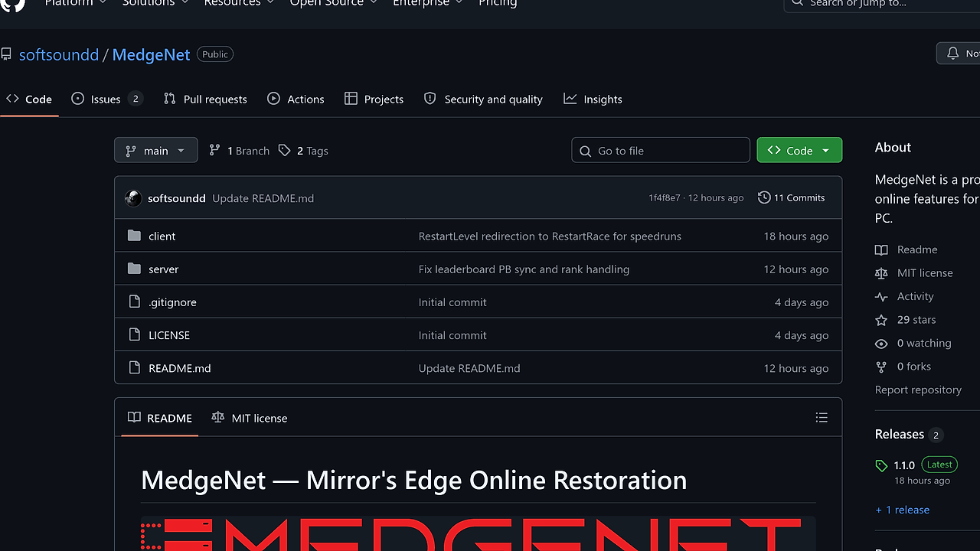Click the Go to file search field
This screenshot has width=980, height=551.
click(x=661, y=150)
